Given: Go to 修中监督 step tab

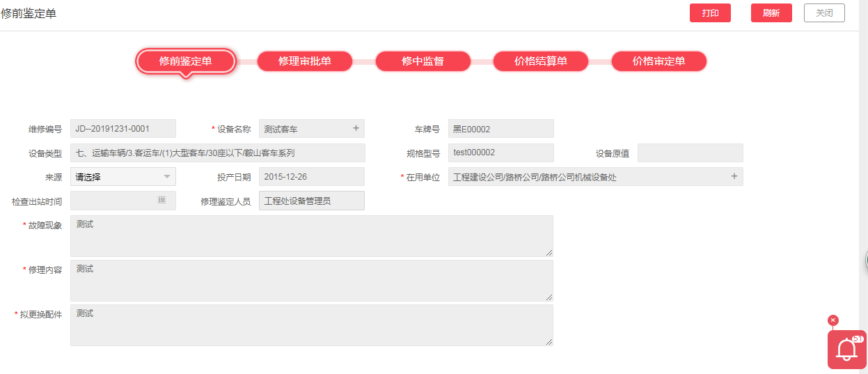Looking at the screenshot, I should 423,61.
